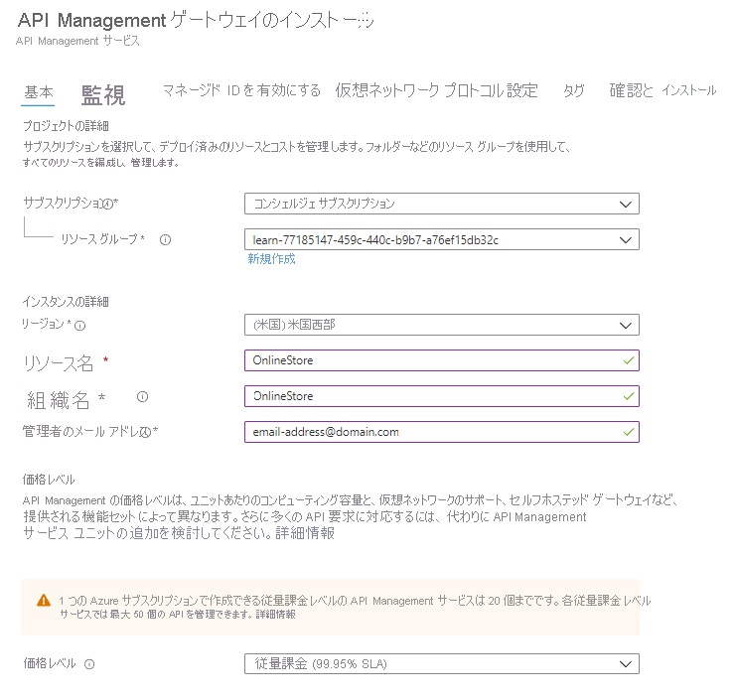Show info icon next to 組織名

click(x=143, y=397)
